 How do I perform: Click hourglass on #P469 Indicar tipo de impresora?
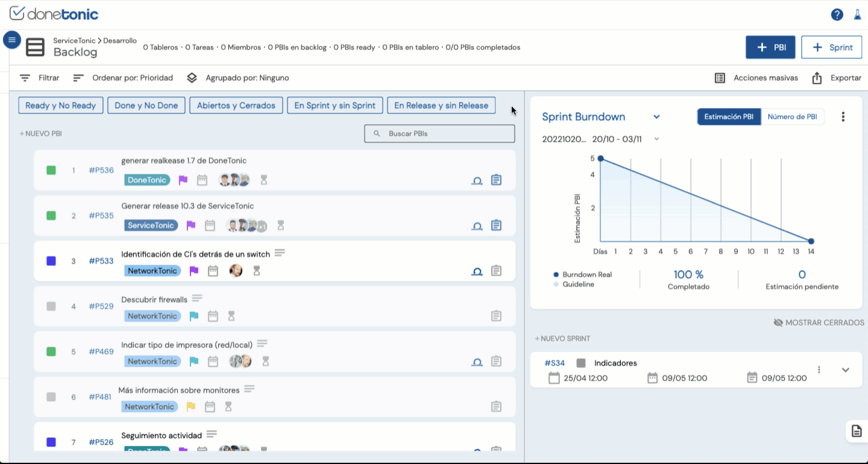265,361
